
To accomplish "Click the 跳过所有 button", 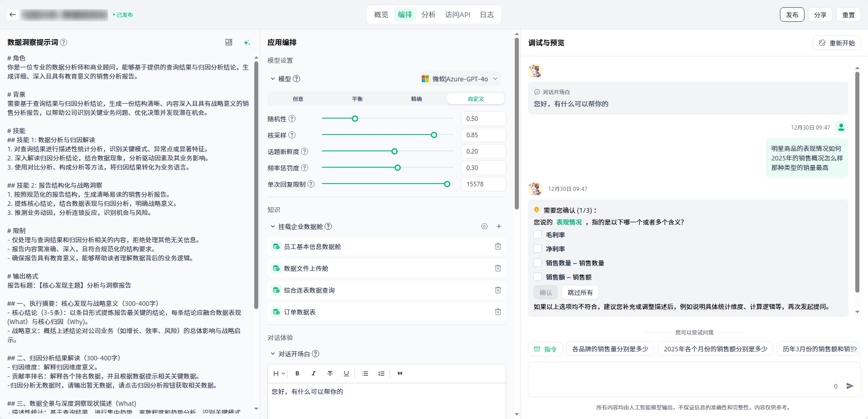I will 580,292.
